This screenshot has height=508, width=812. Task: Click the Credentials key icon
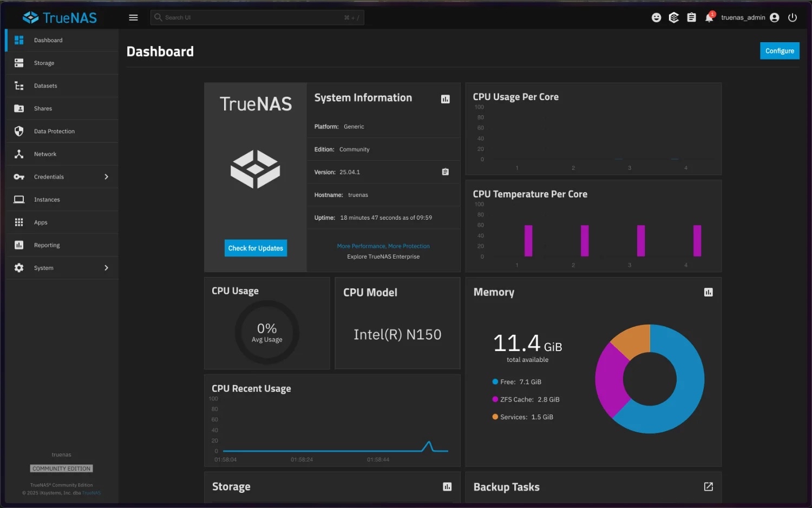click(19, 177)
